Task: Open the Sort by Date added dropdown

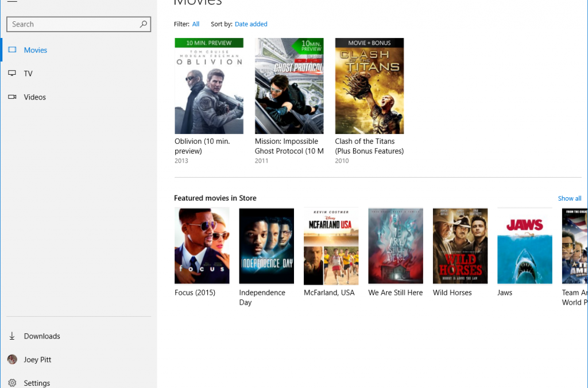Action: point(251,24)
